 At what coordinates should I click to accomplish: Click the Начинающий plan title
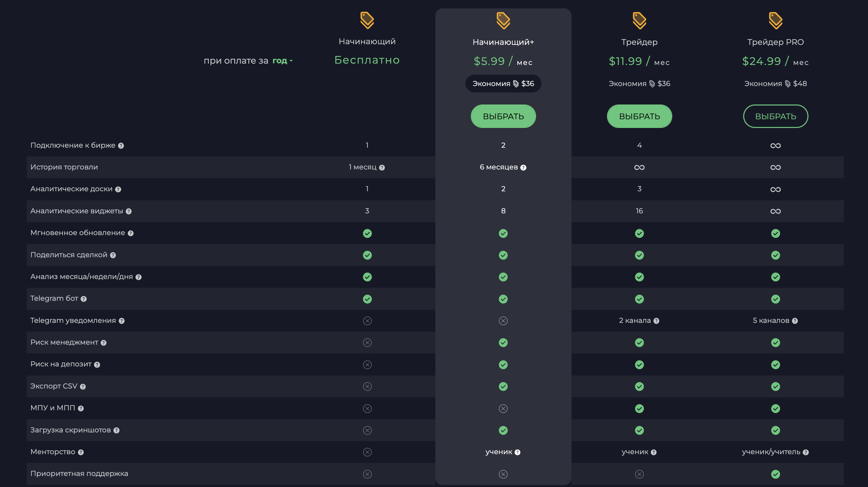tap(367, 42)
